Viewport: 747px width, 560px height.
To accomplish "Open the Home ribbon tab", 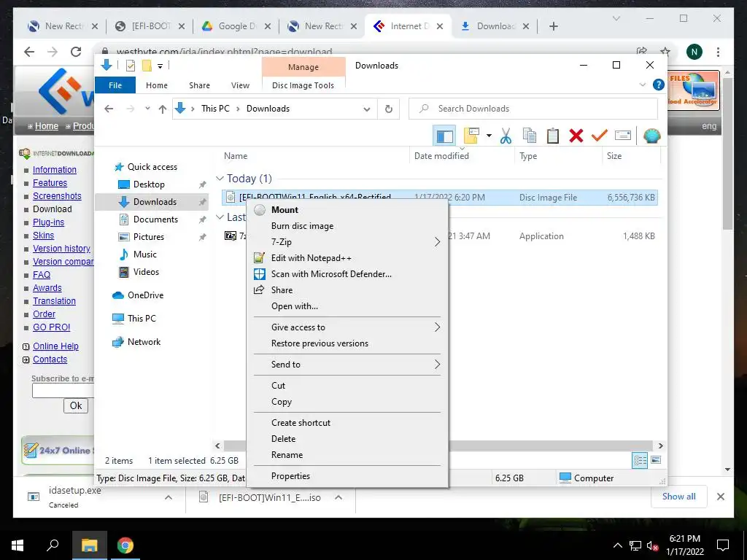I will (x=157, y=85).
